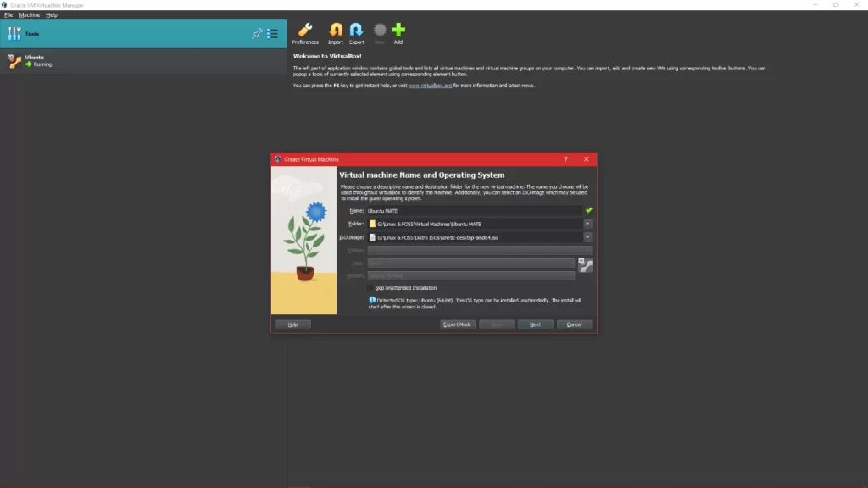Click the greyed-out New machine toolbar icon
The height and width of the screenshot is (488, 868).
coord(380,33)
